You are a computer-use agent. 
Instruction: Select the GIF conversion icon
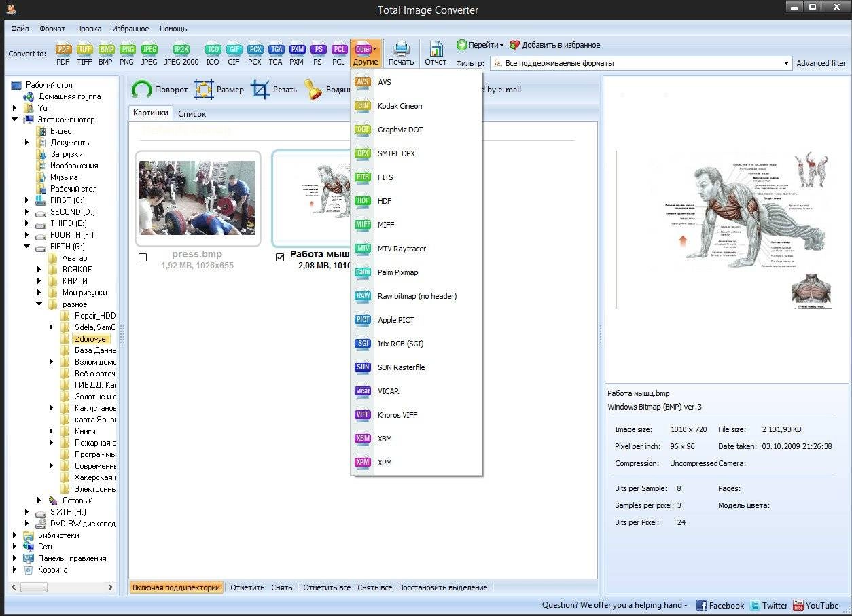234,54
